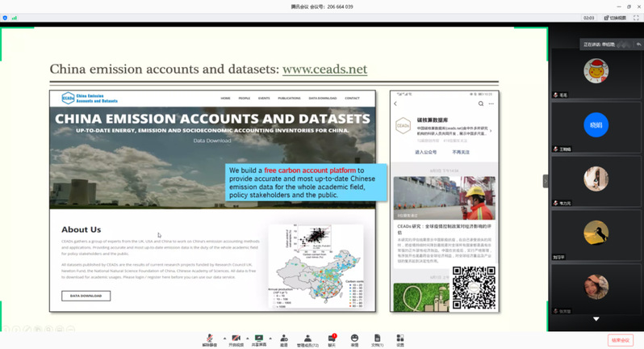Open the documents (1) button

[377, 340]
